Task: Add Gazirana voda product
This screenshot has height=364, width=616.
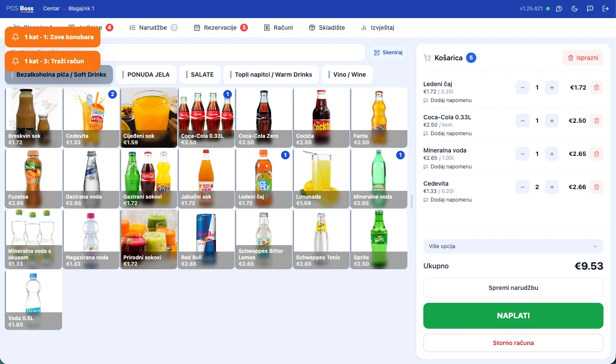Action: 91,178
